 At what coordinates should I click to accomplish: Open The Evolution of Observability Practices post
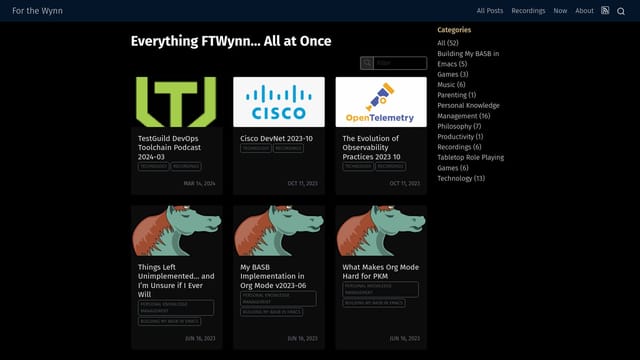[371, 147]
